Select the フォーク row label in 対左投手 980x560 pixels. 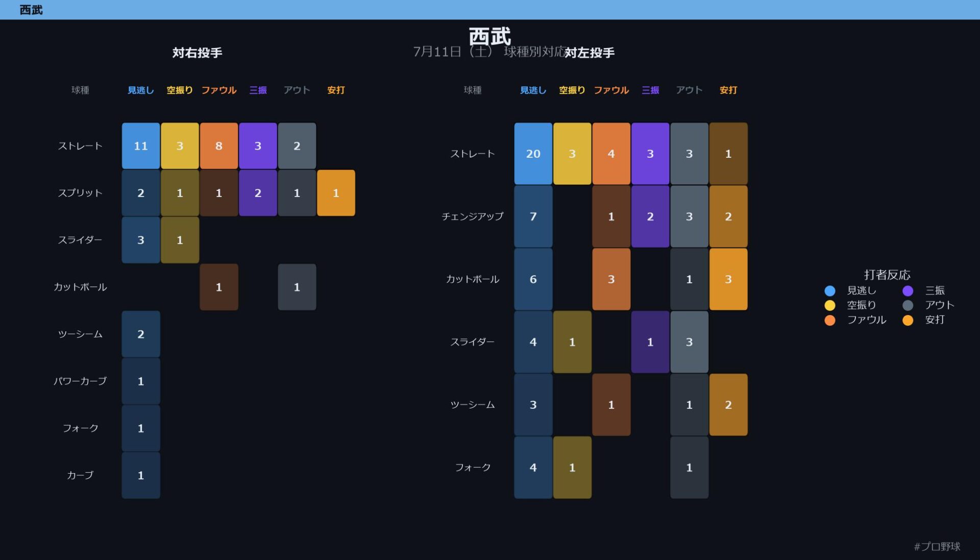[473, 468]
